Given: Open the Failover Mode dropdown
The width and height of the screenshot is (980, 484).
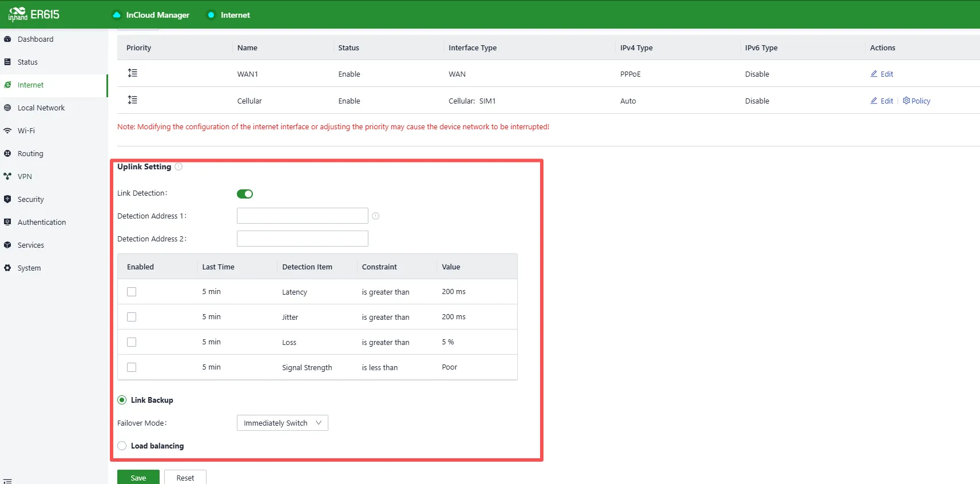Looking at the screenshot, I should [283, 423].
